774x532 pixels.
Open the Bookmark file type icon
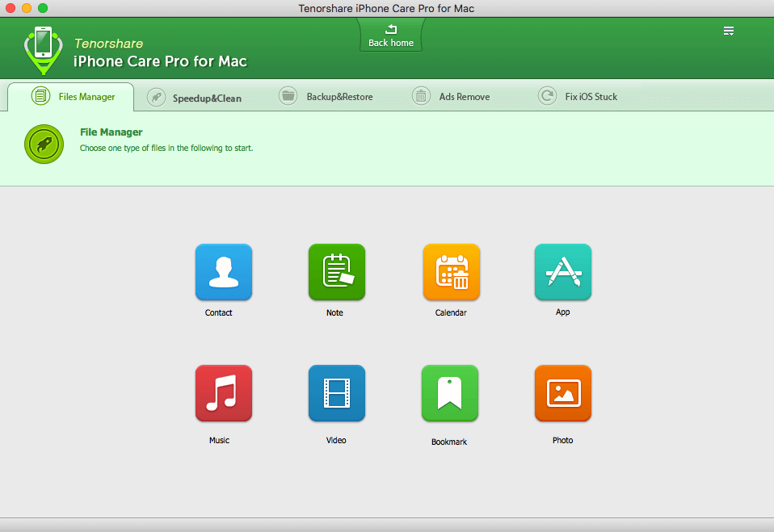450,393
